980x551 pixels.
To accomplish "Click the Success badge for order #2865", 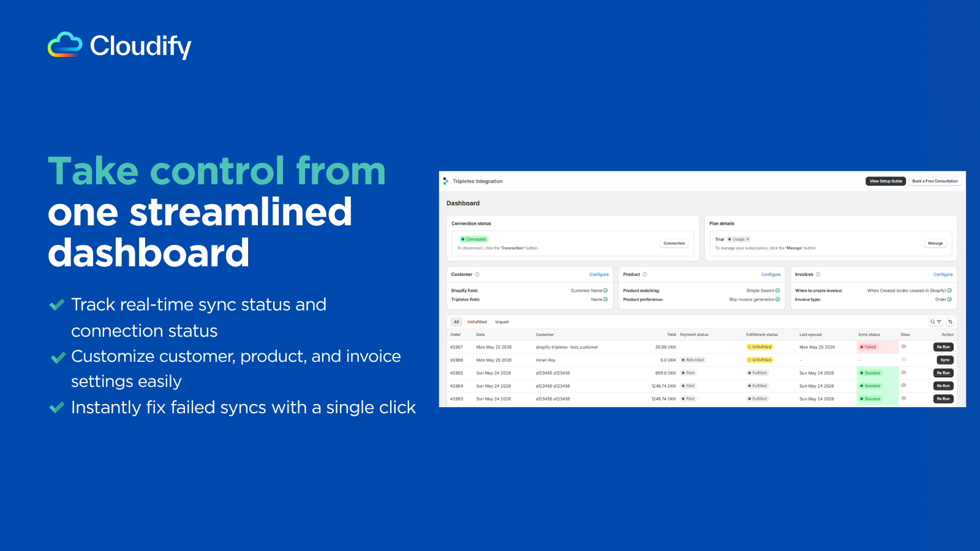I will click(x=870, y=373).
